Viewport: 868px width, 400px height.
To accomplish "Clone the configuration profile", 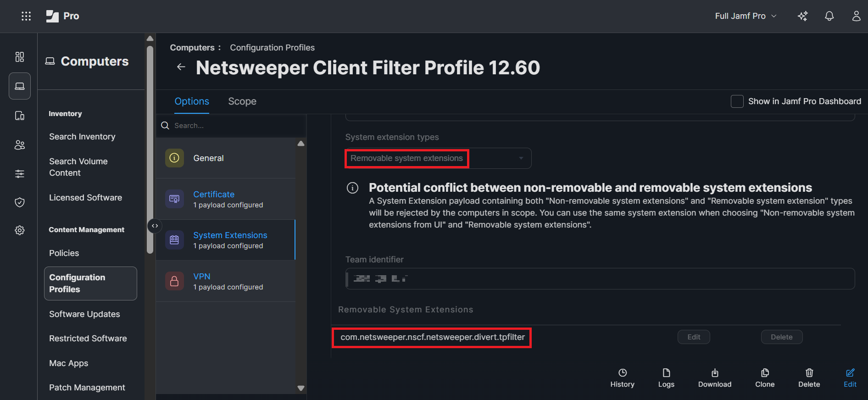I will [765, 378].
